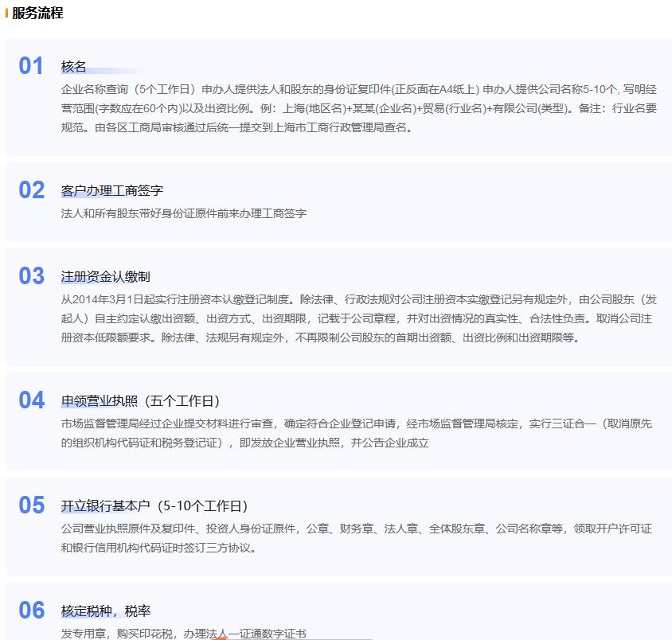This screenshot has height=640, width=672.
Task: Click the step number 03
Action: coord(32,276)
